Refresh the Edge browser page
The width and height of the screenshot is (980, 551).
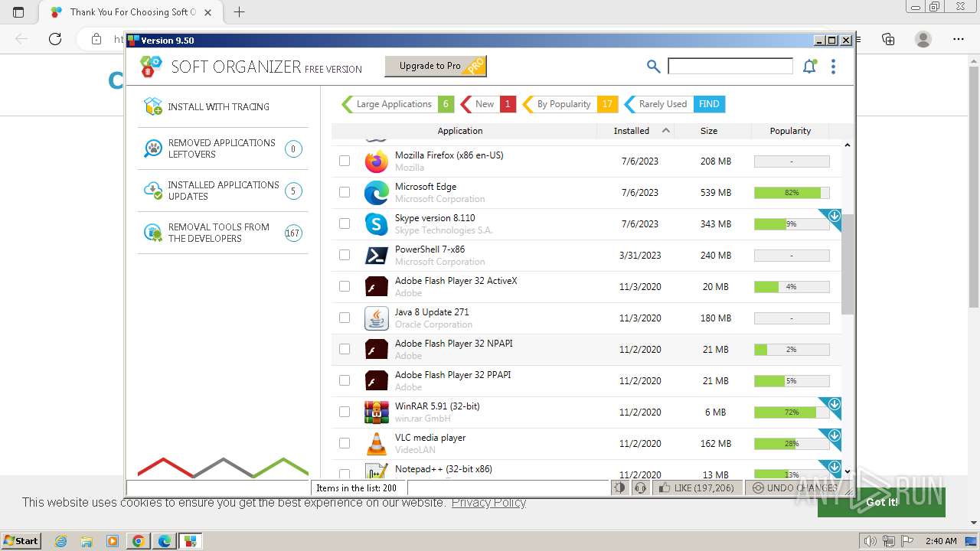[55, 39]
